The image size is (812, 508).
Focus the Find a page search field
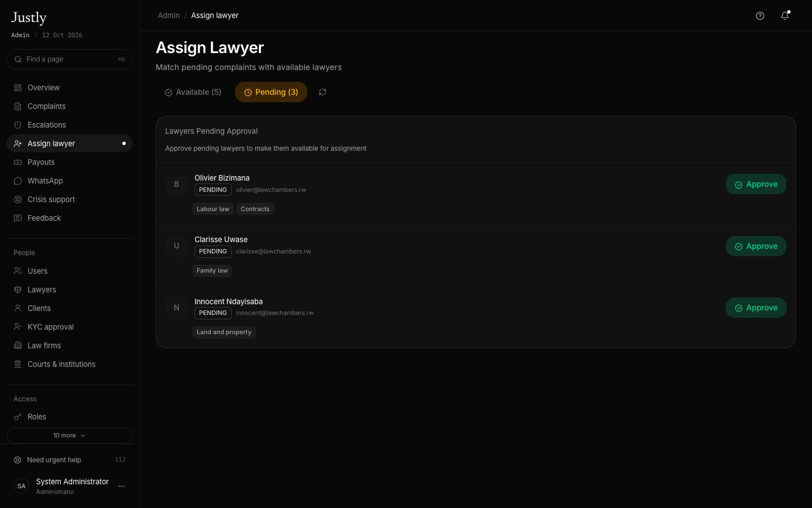point(69,59)
